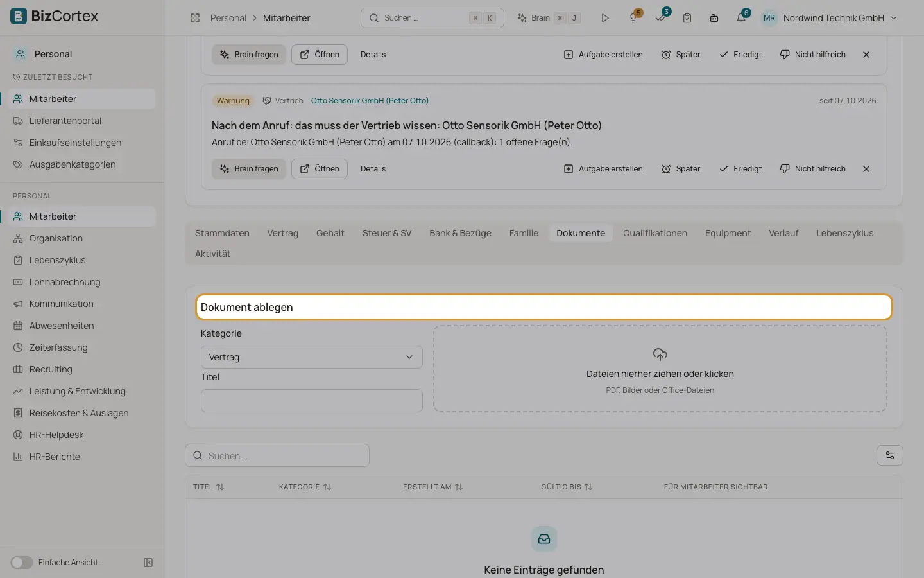Open the global Suchen search box
924x578 pixels.
[432, 18]
